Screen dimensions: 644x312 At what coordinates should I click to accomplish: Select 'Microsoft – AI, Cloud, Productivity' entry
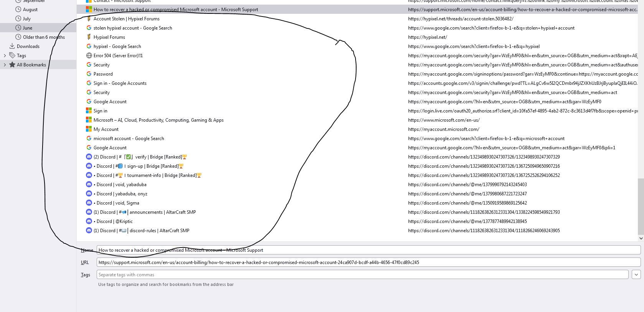(x=158, y=120)
